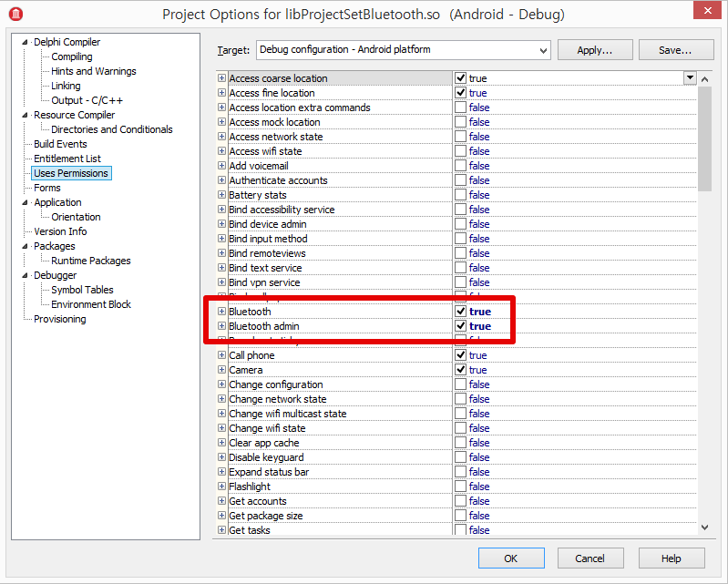Screen dimensions: 728x584
Task: Select the Authenticate accounts row label
Action: pyautogui.click(x=278, y=180)
